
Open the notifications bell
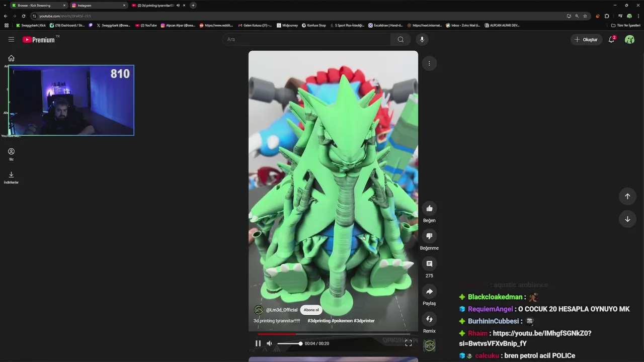pyautogui.click(x=612, y=39)
